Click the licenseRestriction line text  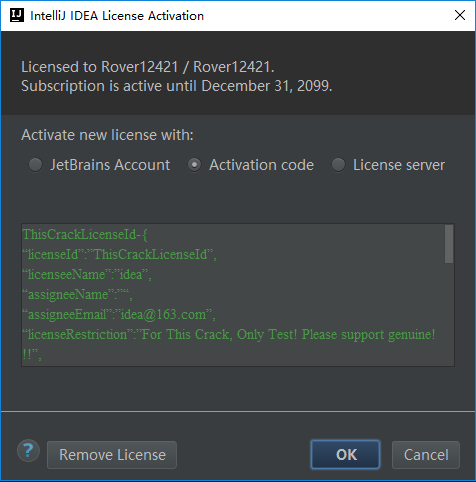(x=229, y=335)
